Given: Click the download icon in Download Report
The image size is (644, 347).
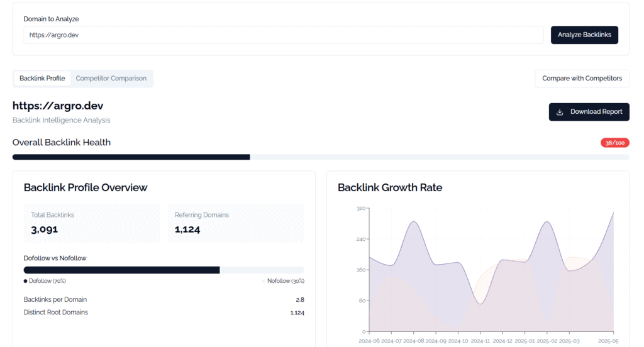Looking at the screenshot, I should (559, 112).
